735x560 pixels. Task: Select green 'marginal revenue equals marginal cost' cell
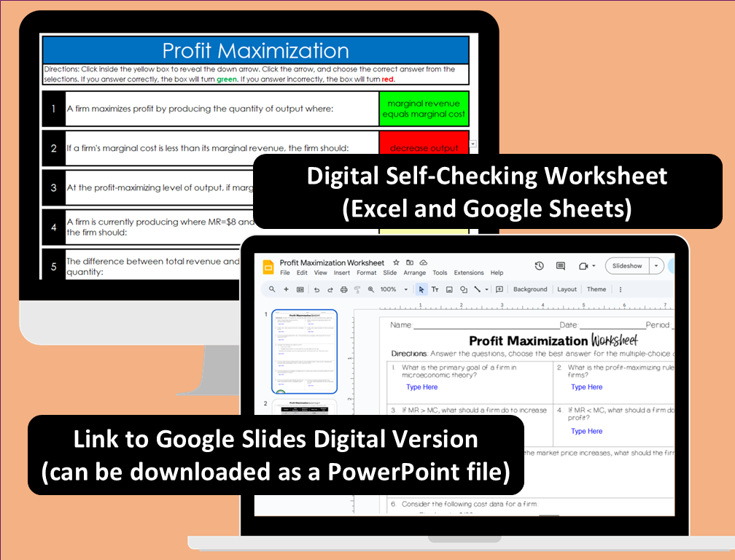pyautogui.click(x=424, y=109)
